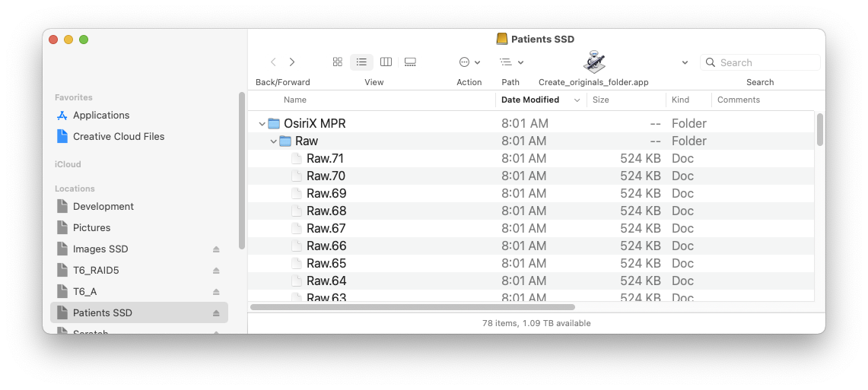Select Patients SSD in sidebar
This screenshot has width=868, height=390.
tap(139, 312)
